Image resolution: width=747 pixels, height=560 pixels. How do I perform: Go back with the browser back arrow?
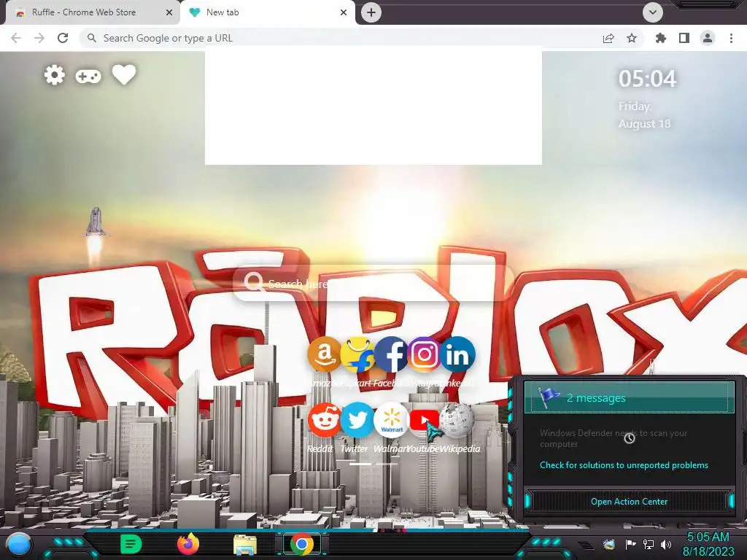click(x=16, y=38)
